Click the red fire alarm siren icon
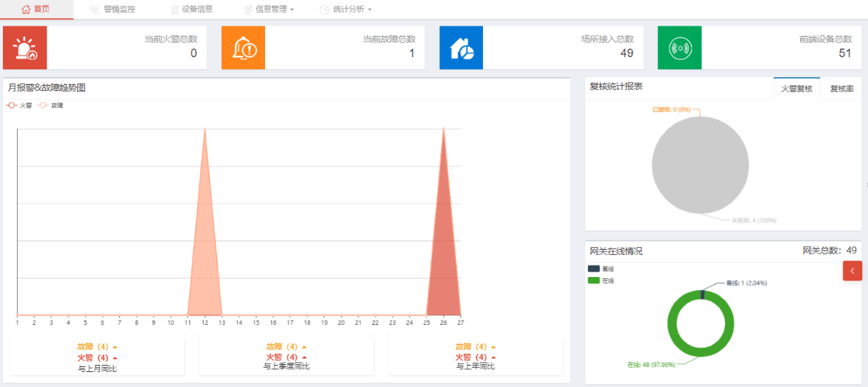This screenshot has width=868, height=387. click(x=25, y=48)
